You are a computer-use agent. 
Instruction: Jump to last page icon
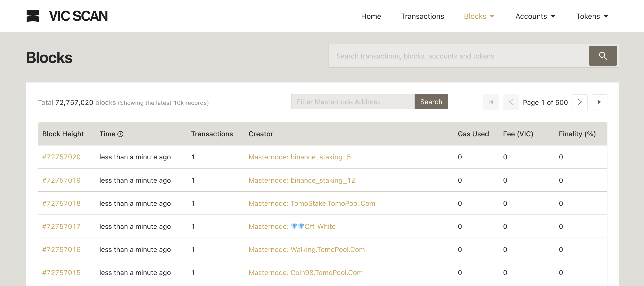click(599, 102)
